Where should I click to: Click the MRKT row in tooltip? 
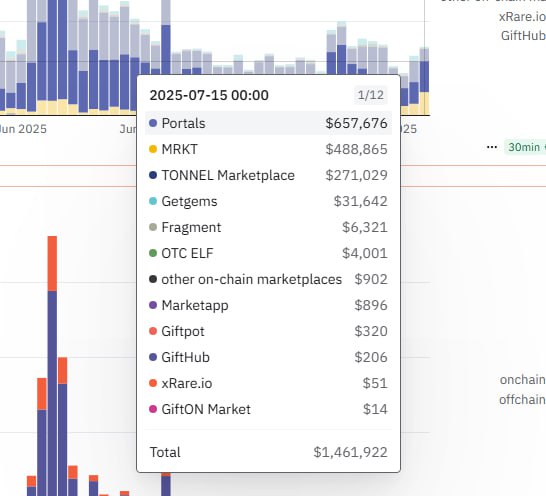pos(268,149)
